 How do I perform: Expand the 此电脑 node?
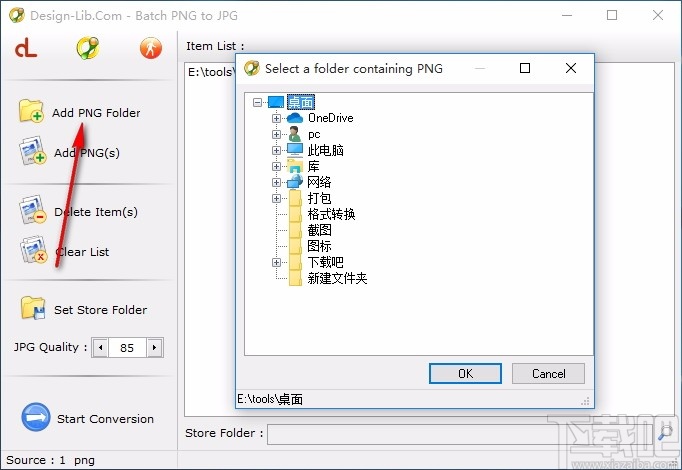pos(276,150)
